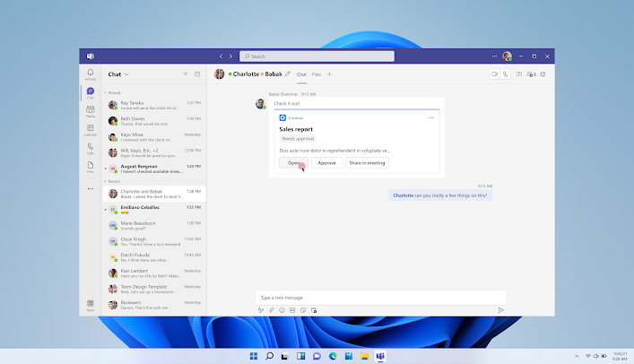Open taskbar Search

269,356
